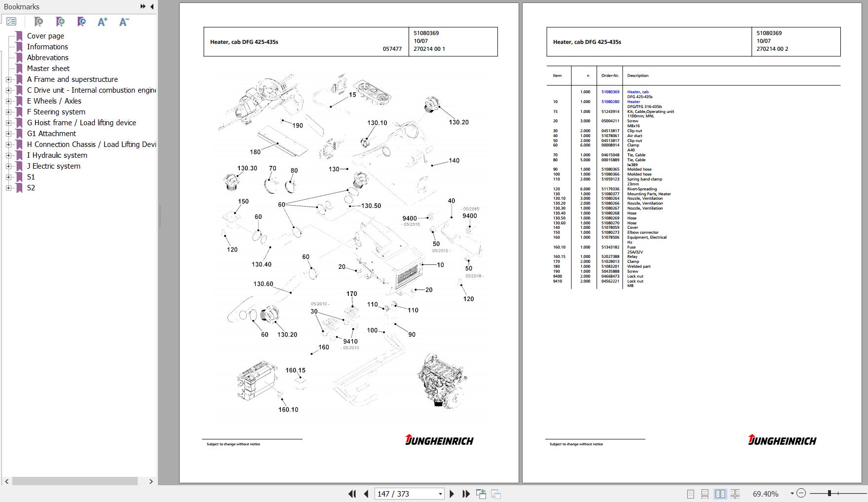This screenshot has height=502, width=868.
Task: Click the blue Heater description link
Action: click(634, 102)
